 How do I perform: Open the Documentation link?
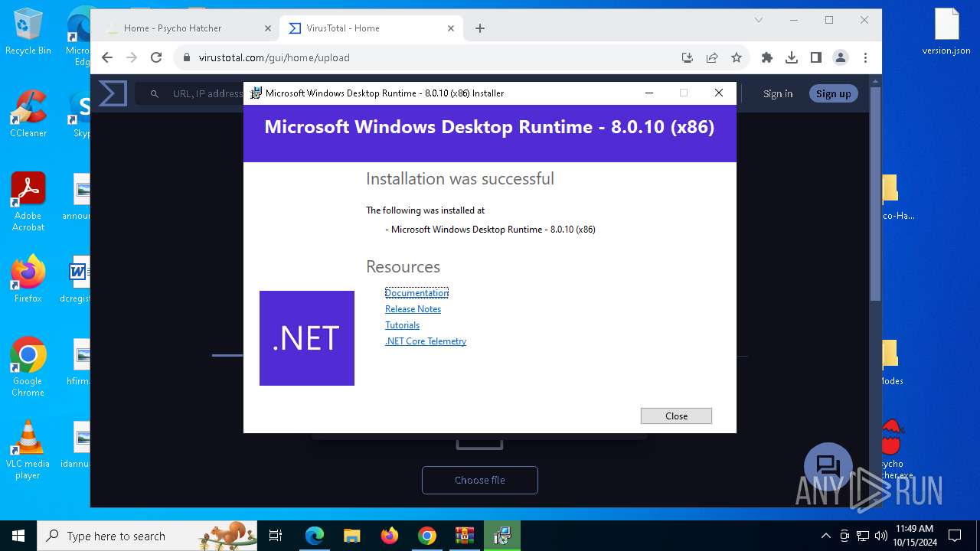point(416,293)
